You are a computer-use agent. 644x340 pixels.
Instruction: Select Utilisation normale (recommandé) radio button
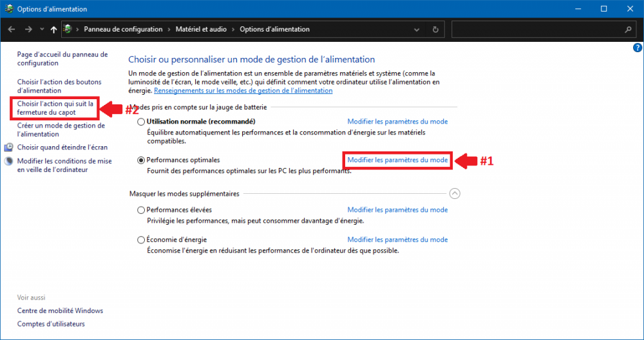(x=141, y=122)
